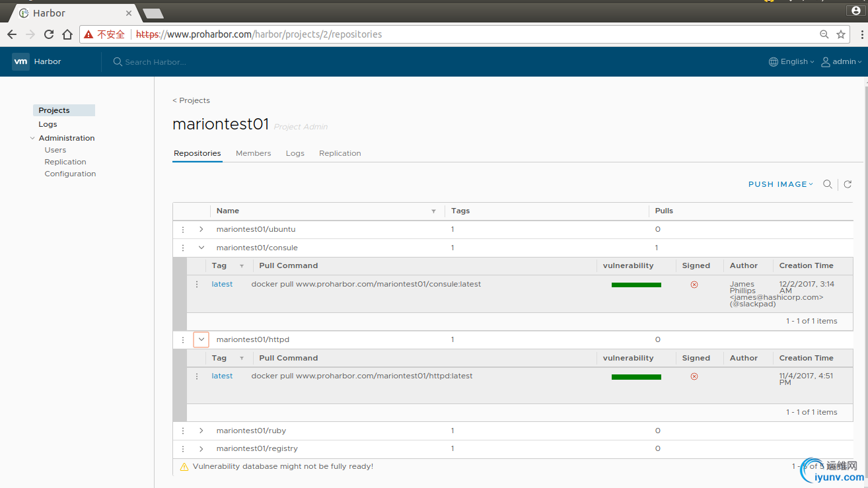Switch to the project Logs tab

295,153
